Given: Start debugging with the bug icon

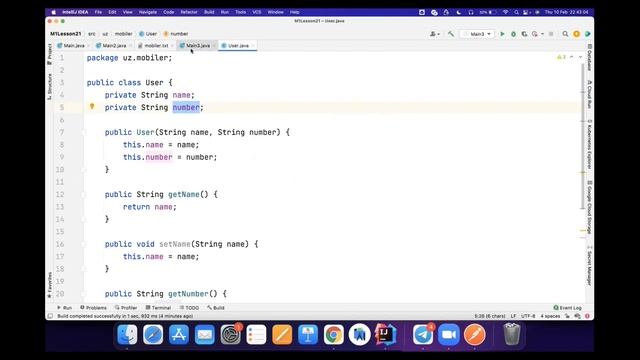Looking at the screenshot, I should [513, 34].
